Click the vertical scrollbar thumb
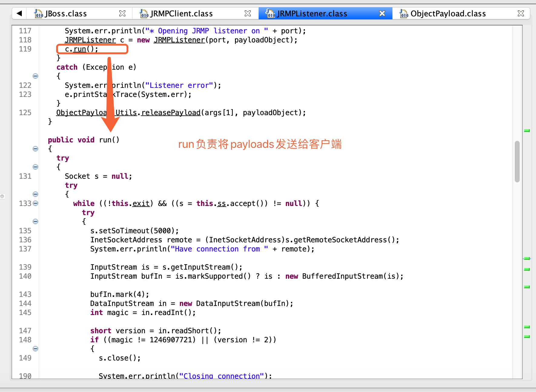536x392 pixels. tap(517, 161)
